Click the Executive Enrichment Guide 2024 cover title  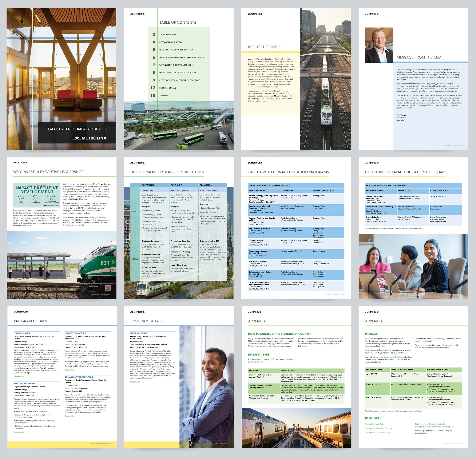(x=77, y=129)
